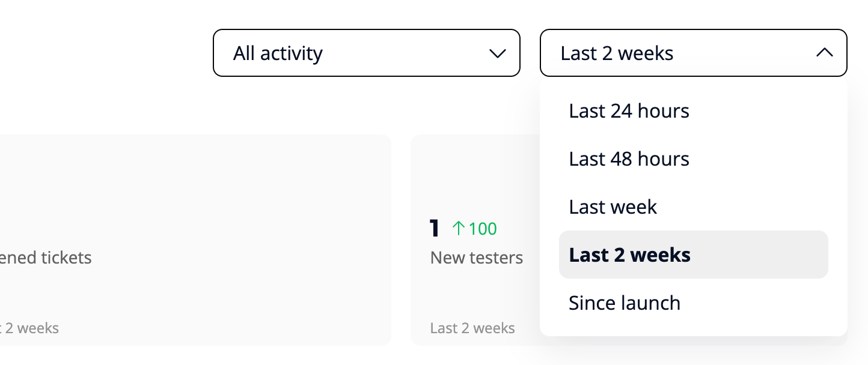Screen dimensions: 868x365
Task: Click the chevron-down arrow in All activity
Action: (497, 53)
